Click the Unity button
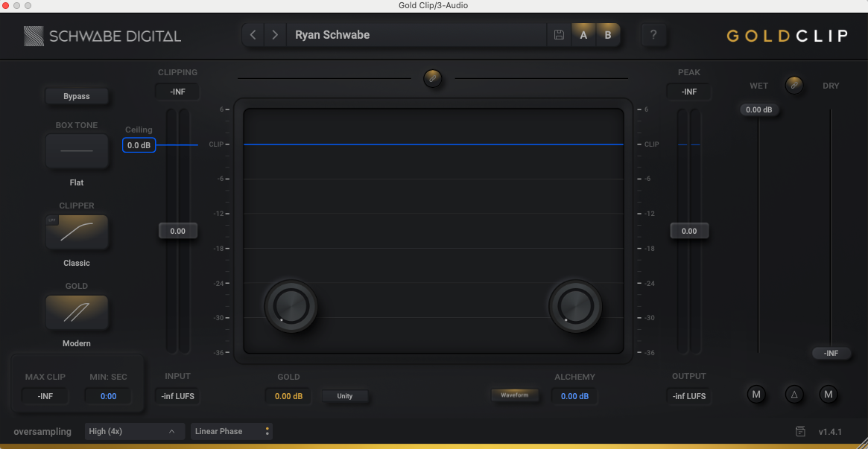 [x=345, y=396]
